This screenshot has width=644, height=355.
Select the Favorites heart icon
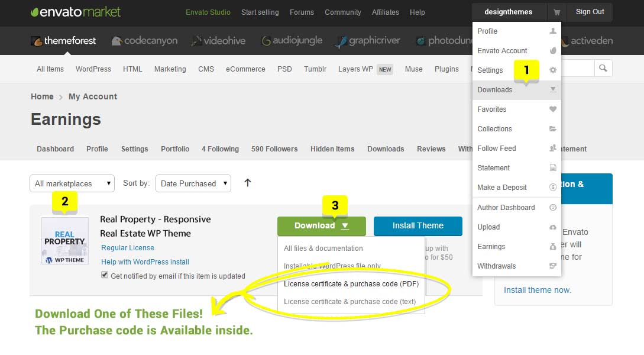click(552, 109)
